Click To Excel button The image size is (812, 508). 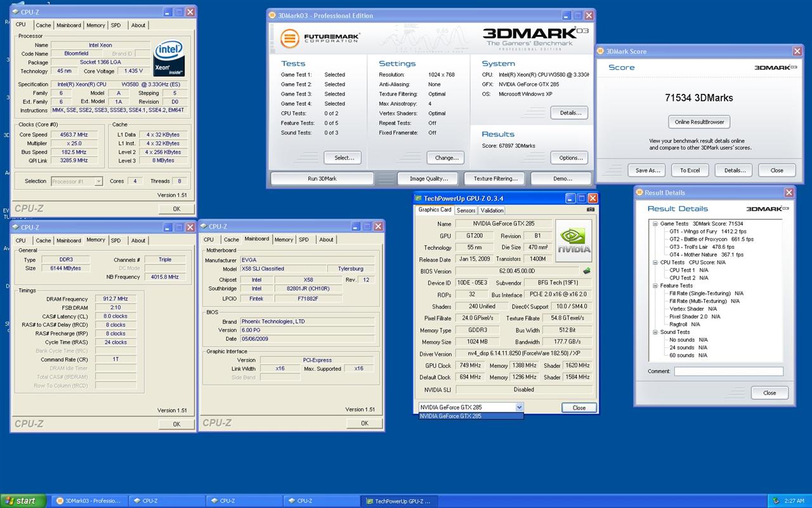(690, 170)
